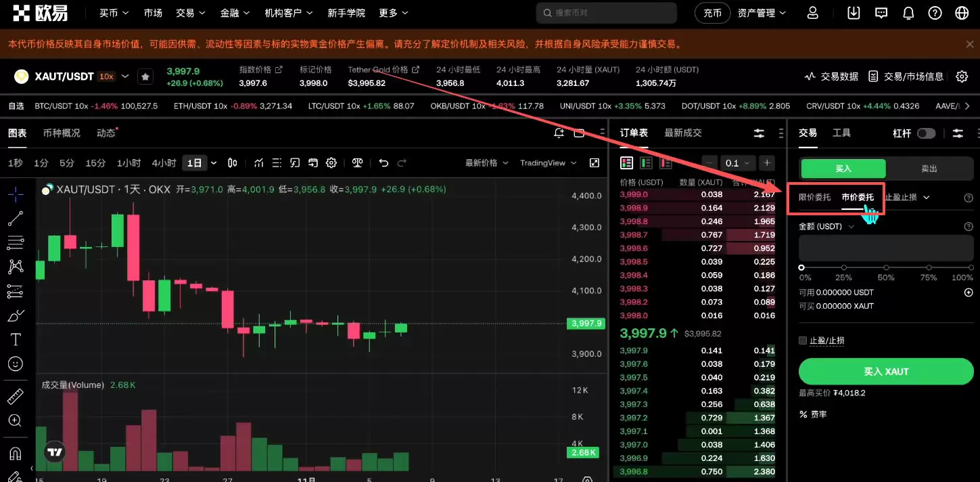
Task: Open chart settings gear
Action: 331,162
